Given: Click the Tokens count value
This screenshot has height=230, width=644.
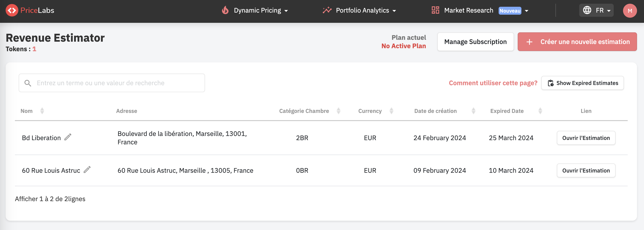Looking at the screenshot, I should click(x=34, y=49).
